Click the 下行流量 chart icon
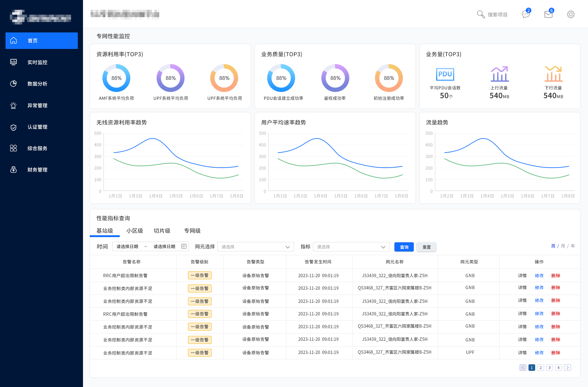The image size is (588, 387). [553, 74]
